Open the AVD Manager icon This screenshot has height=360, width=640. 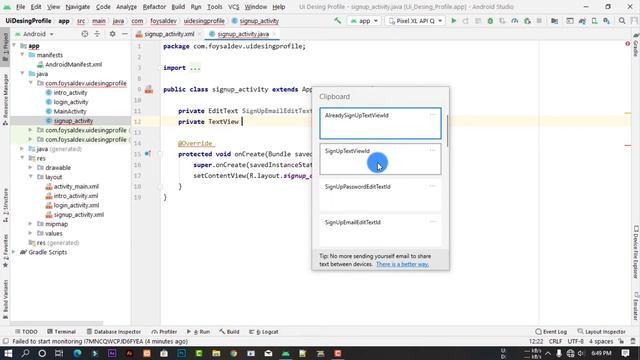click(x=594, y=20)
